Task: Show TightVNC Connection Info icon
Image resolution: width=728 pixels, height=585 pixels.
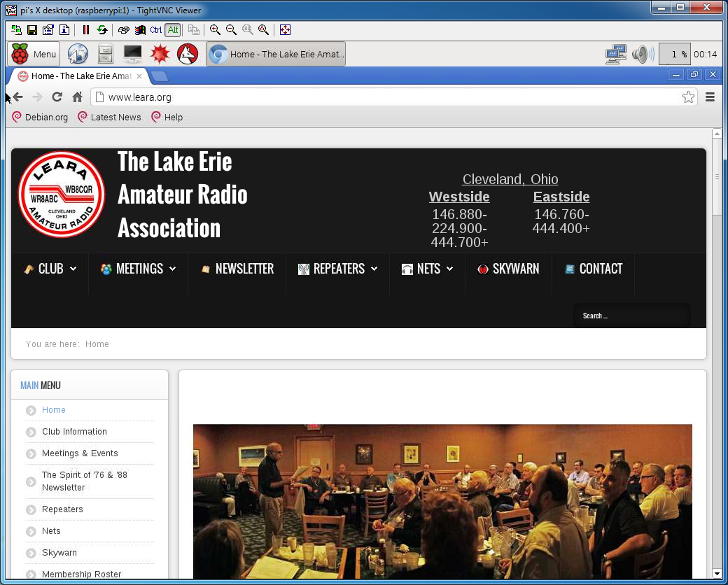Action: coord(64,30)
